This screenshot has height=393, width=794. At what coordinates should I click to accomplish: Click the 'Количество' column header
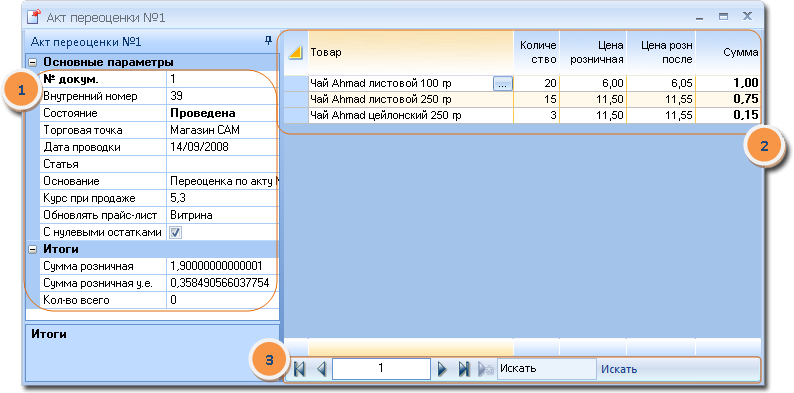537,52
